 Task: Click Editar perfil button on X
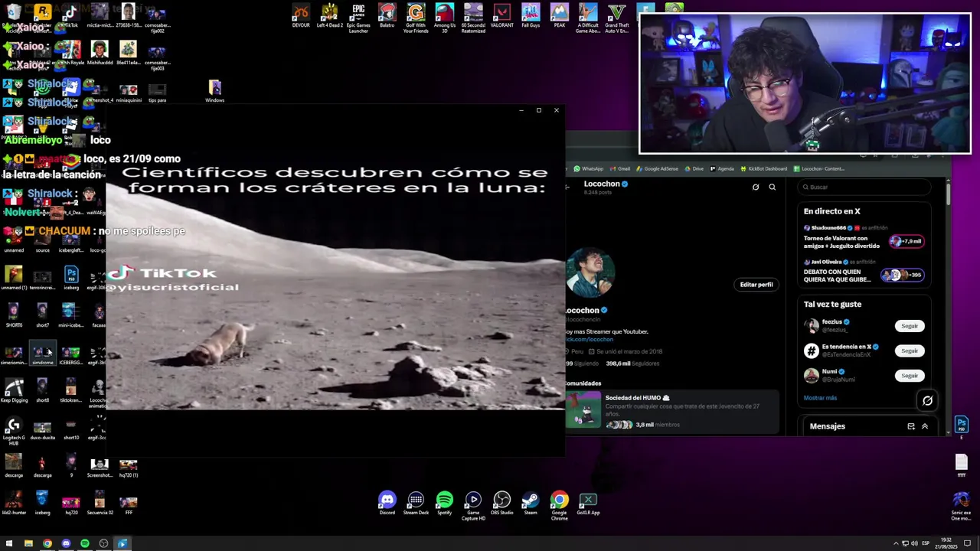(756, 285)
